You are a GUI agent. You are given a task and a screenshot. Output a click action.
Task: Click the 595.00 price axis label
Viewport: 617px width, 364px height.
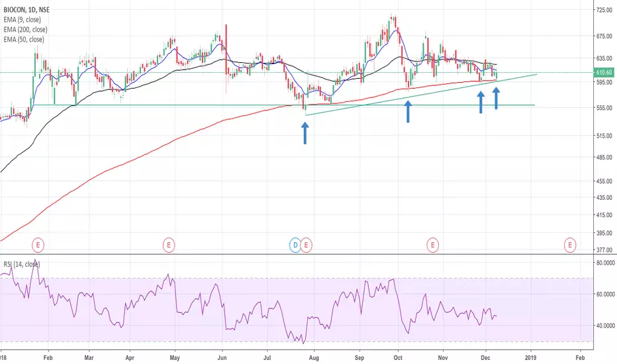604,83
